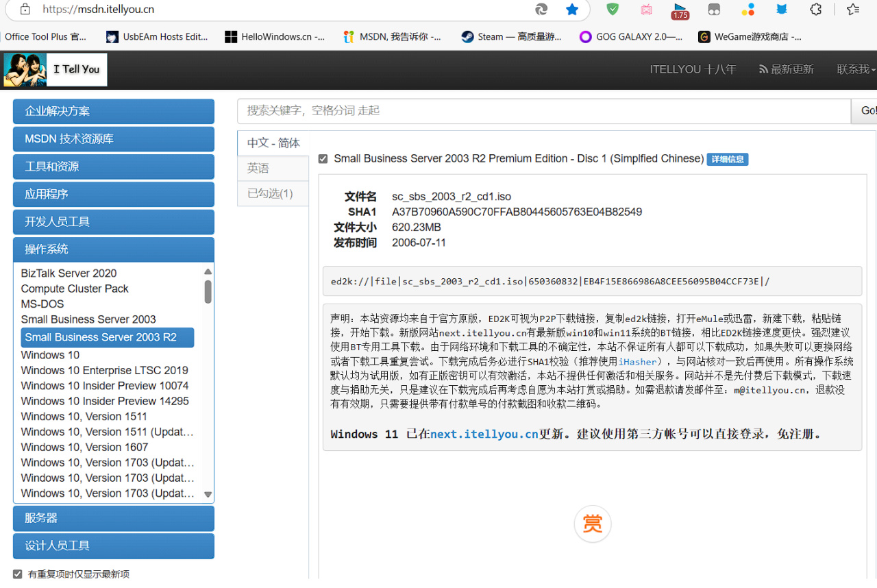The width and height of the screenshot is (877, 588).
Task: Click the OS list scroll down arrow
Action: (x=208, y=494)
